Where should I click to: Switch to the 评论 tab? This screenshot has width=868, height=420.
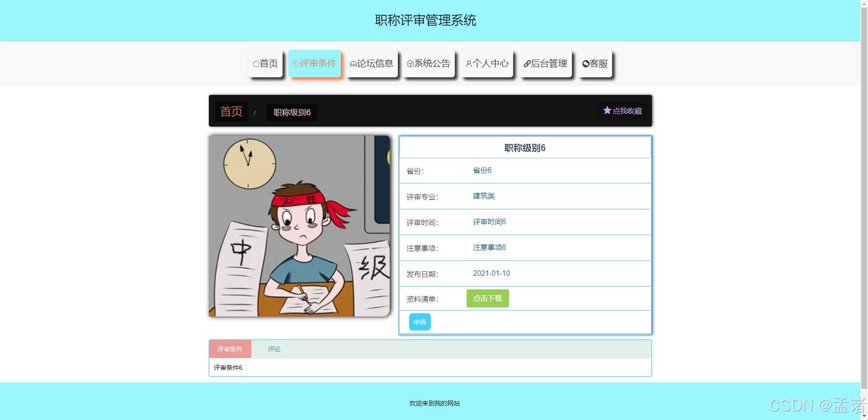(274, 349)
